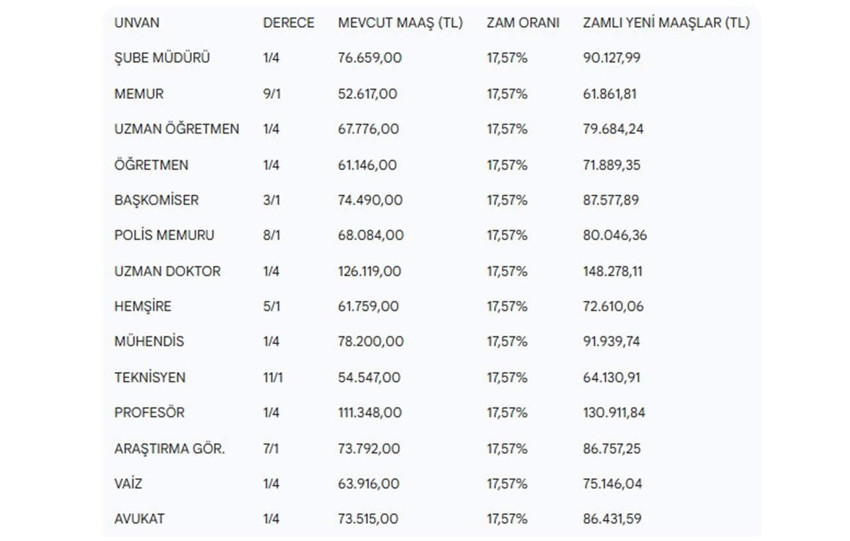Select the ZAMLI YENİ MAAŞLAR (TL) header
Viewport: 850px width, 541px height.
tap(669, 23)
